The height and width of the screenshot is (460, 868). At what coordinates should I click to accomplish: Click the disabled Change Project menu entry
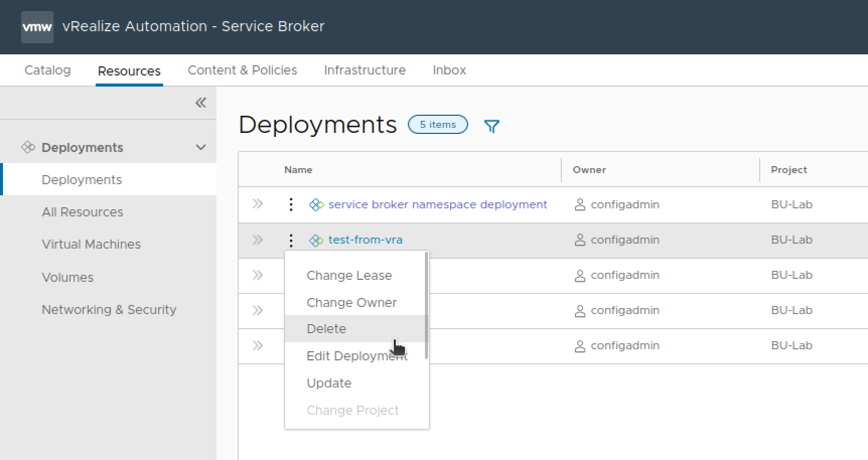(x=352, y=410)
